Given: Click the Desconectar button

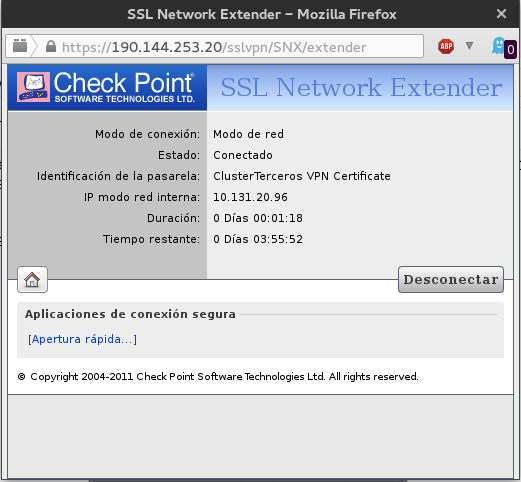Looking at the screenshot, I should point(451,279).
